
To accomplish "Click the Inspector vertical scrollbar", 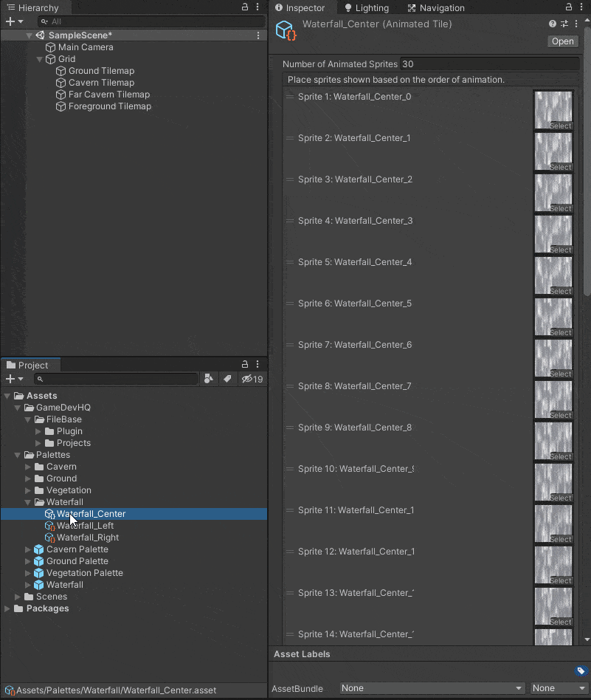I will [587, 161].
